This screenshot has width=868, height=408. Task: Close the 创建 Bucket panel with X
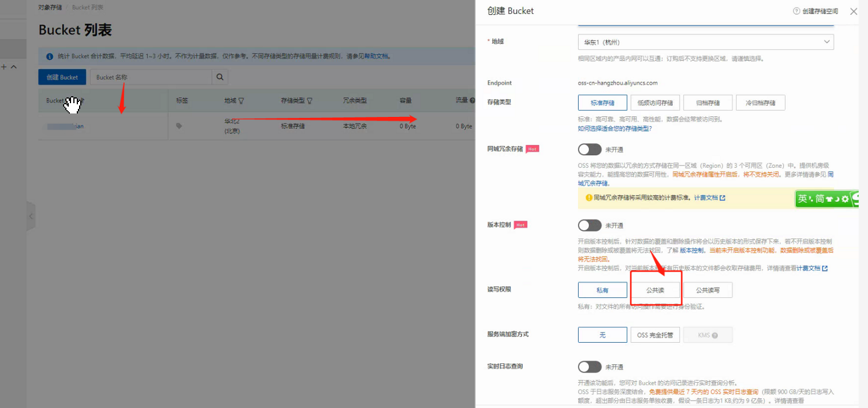click(853, 11)
